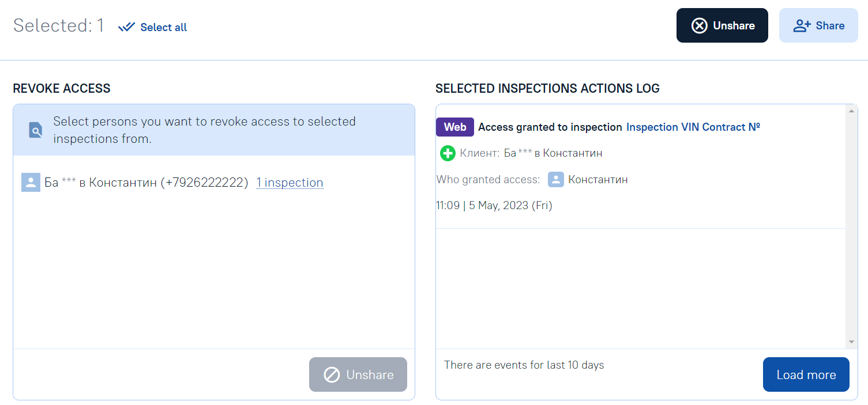Image resolution: width=868 pixels, height=405 pixels.
Task: Click the Клиент: Ба *** в Константин log line
Action: point(521,153)
